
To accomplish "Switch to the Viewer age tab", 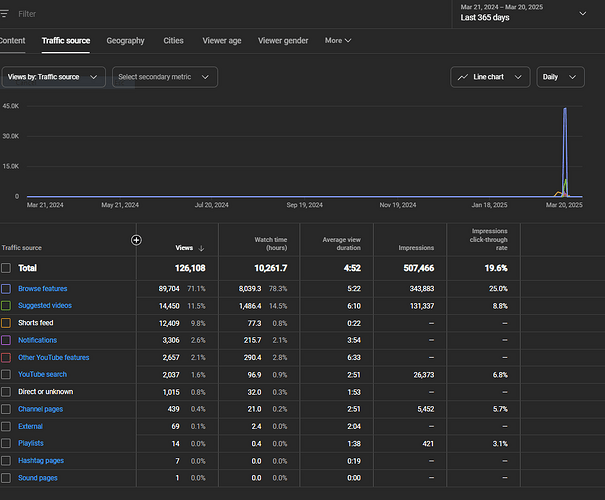I will point(222,41).
